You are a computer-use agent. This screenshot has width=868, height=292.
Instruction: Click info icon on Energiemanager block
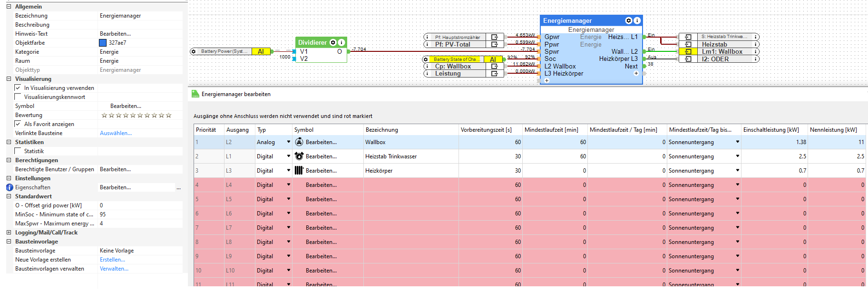pyautogui.click(x=637, y=21)
